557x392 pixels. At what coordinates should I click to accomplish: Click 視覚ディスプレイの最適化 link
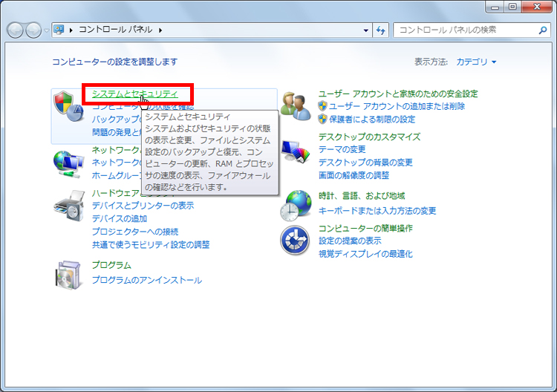[x=365, y=254]
